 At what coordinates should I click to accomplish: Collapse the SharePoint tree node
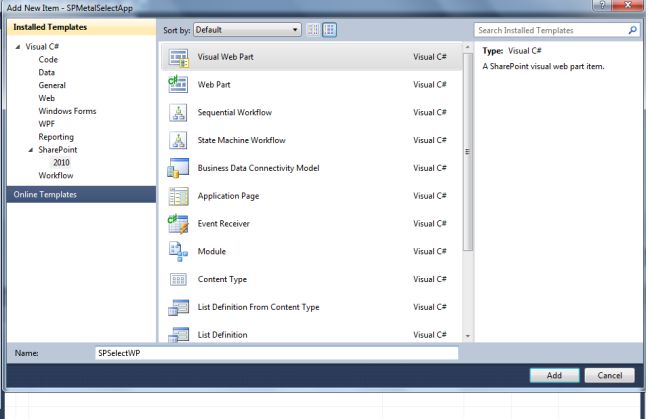(31, 150)
